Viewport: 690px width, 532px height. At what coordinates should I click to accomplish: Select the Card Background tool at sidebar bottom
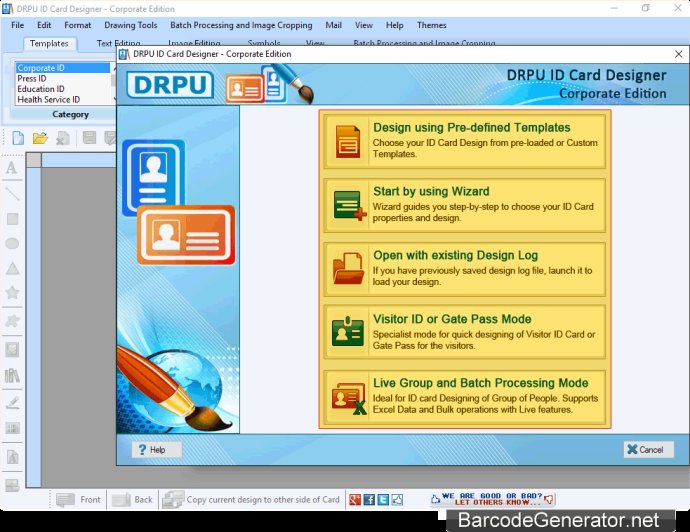point(12,485)
